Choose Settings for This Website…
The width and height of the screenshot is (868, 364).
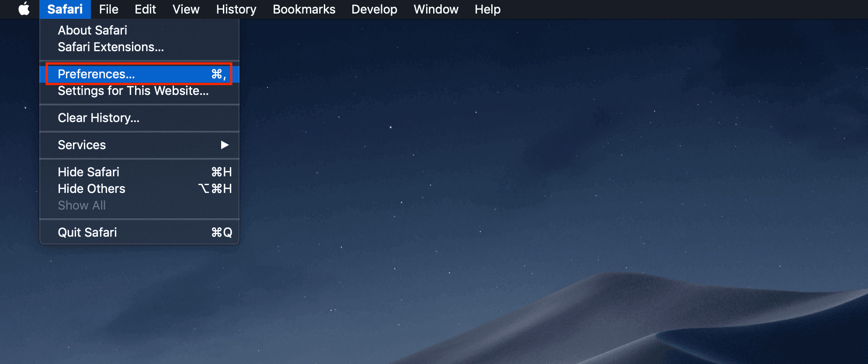pyautogui.click(x=139, y=91)
